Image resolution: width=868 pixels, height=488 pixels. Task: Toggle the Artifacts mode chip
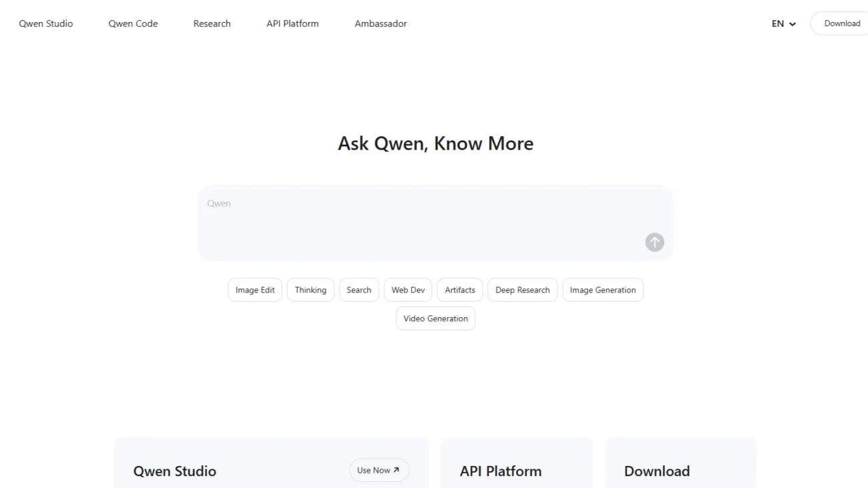click(x=460, y=290)
